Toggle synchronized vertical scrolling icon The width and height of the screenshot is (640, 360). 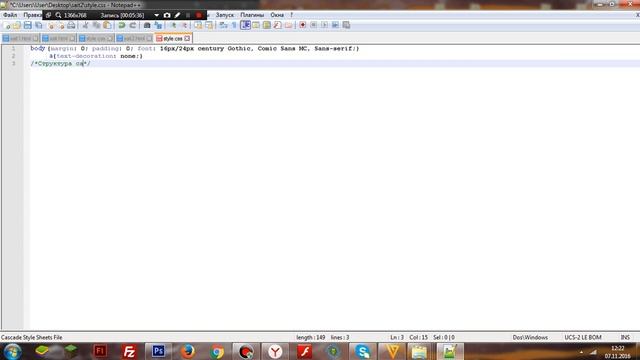[x=198, y=26]
